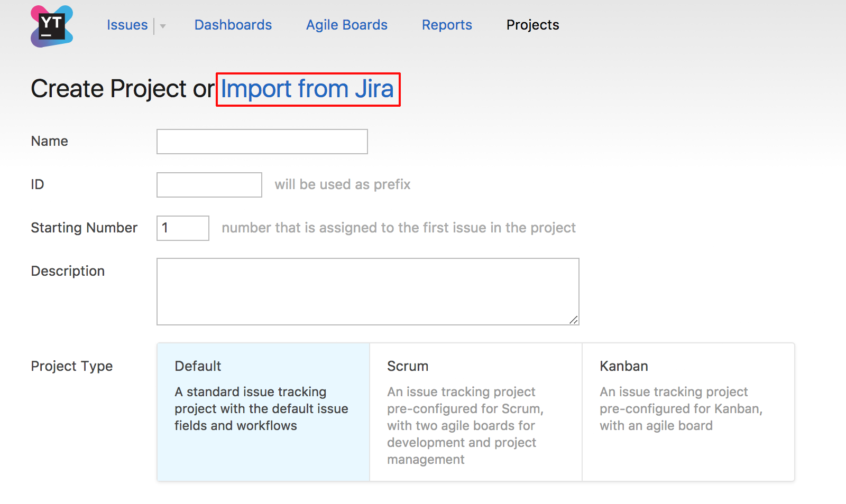
Task: Select the Projects menu item
Action: [x=532, y=25]
